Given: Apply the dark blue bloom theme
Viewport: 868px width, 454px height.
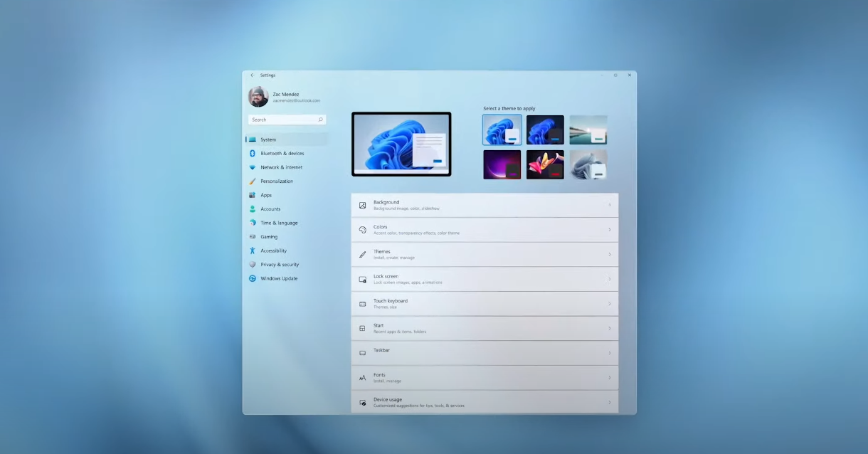Looking at the screenshot, I should pos(545,130).
